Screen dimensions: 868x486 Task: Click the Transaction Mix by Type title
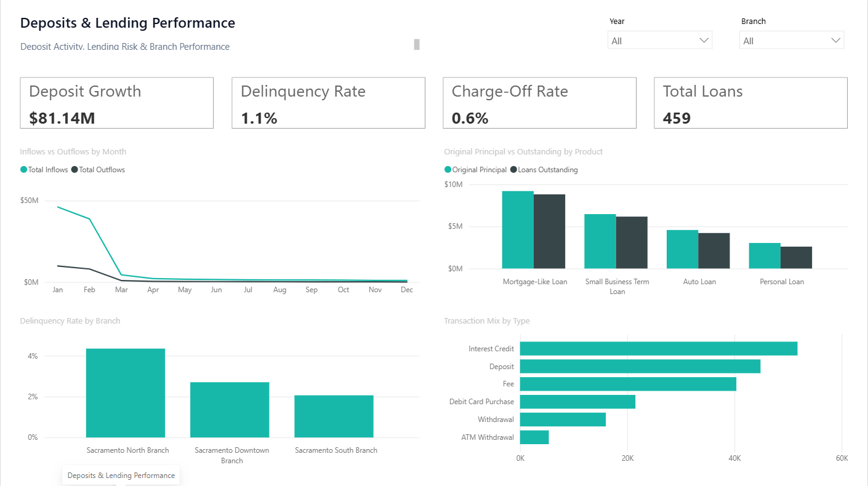[486, 321]
